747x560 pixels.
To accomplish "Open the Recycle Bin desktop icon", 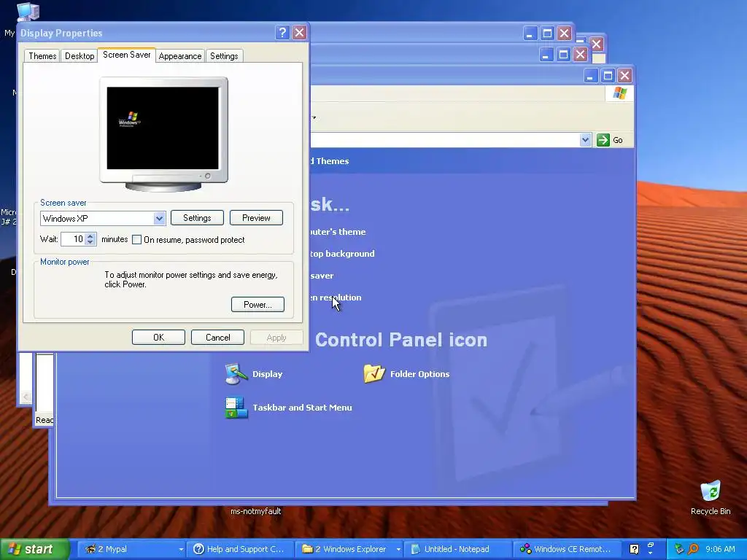I will click(x=711, y=491).
